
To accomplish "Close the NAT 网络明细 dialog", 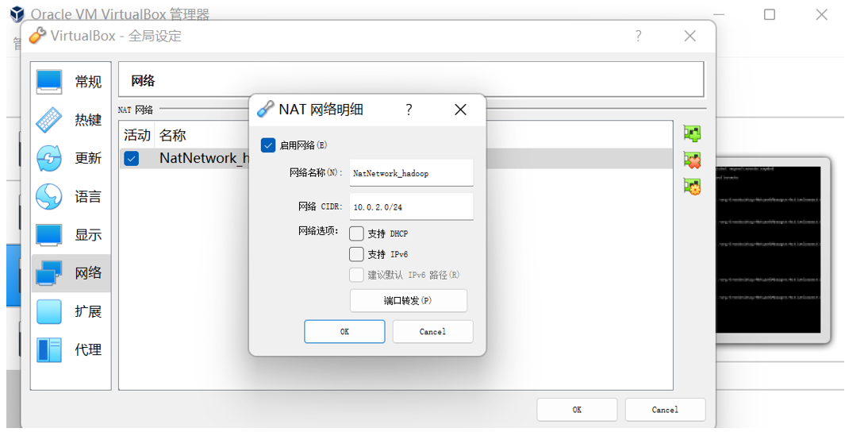I will [460, 110].
